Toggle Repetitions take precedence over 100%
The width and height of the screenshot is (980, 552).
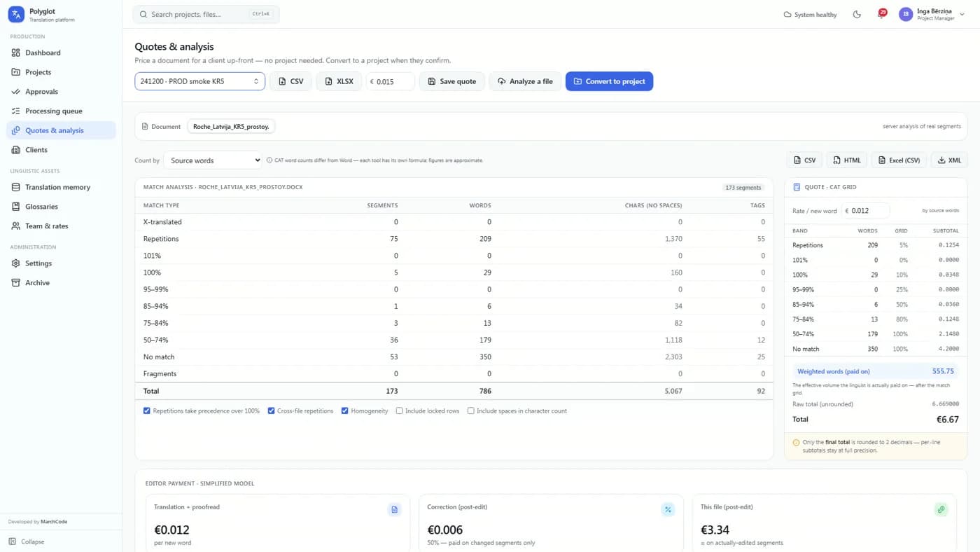point(147,411)
